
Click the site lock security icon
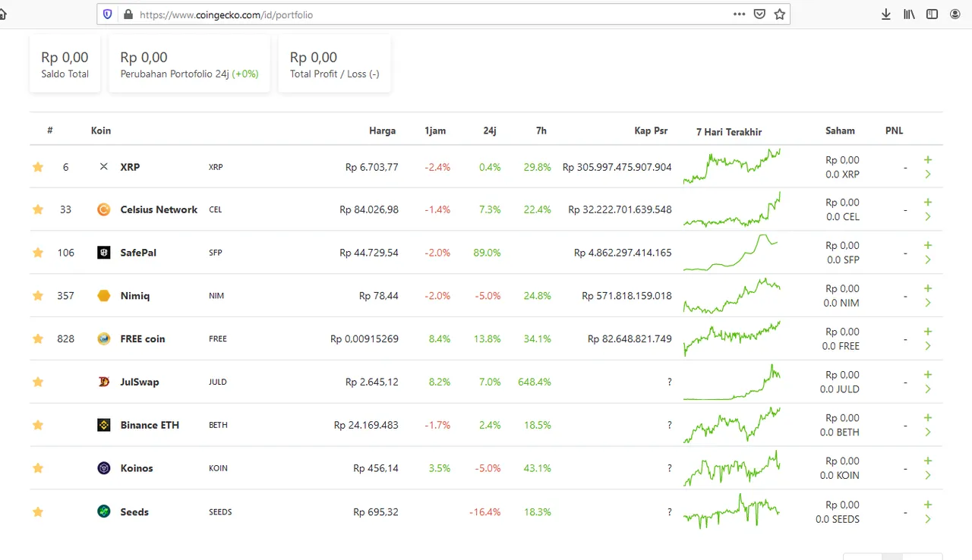[x=128, y=14]
